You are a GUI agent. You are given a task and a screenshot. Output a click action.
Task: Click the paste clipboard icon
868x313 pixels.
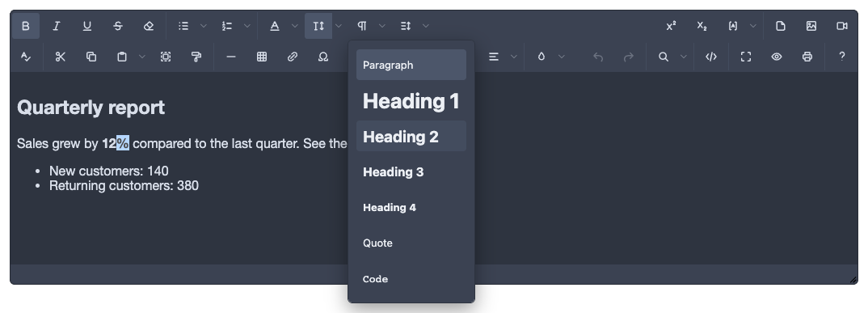point(122,57)
